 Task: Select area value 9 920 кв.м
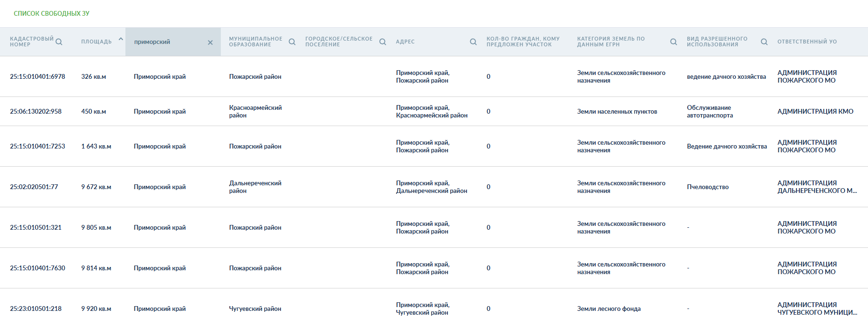coord(96,309)
